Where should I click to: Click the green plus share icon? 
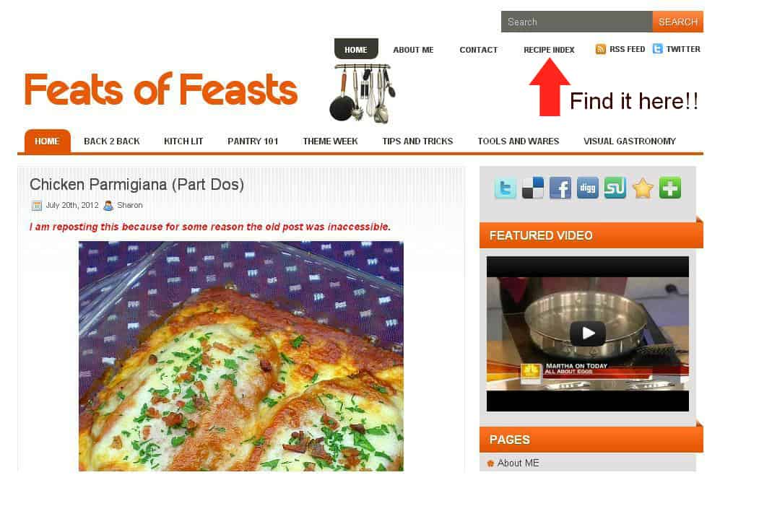click(670, 188)
